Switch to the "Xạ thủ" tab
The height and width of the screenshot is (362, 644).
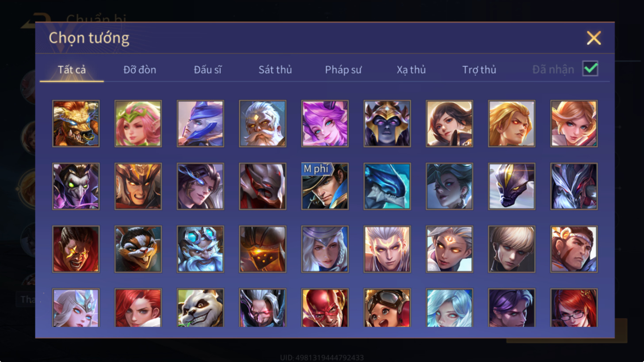pyautogui.click(x=411, y=69)
